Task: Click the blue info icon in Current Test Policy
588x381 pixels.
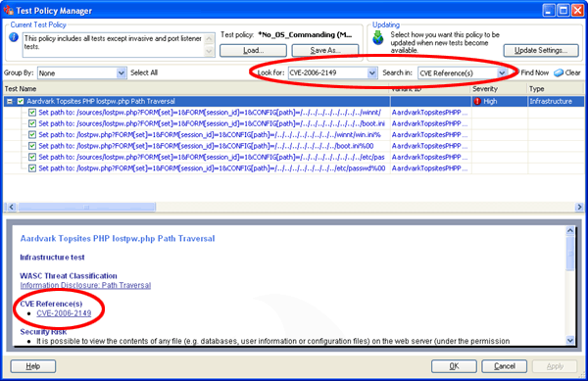Action: coord(14,37)
